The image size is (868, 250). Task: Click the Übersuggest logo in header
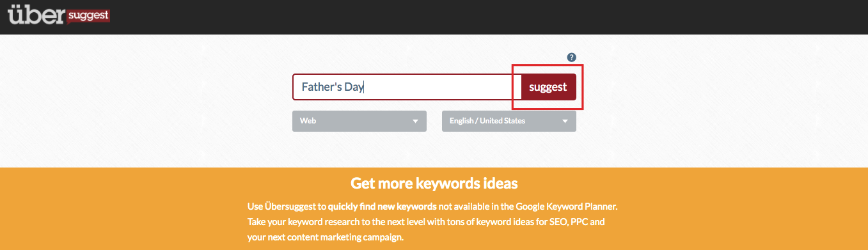(59, 15)
